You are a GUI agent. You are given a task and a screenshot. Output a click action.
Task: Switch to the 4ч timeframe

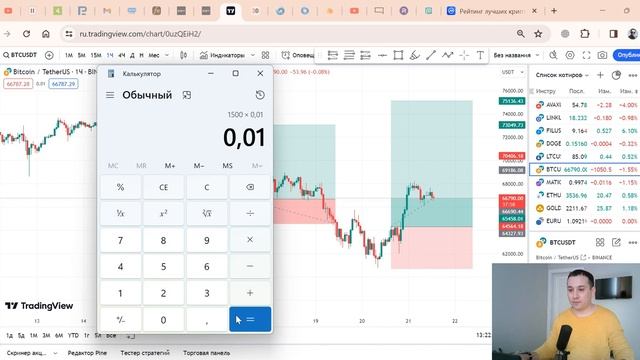[x=122, y=55]
